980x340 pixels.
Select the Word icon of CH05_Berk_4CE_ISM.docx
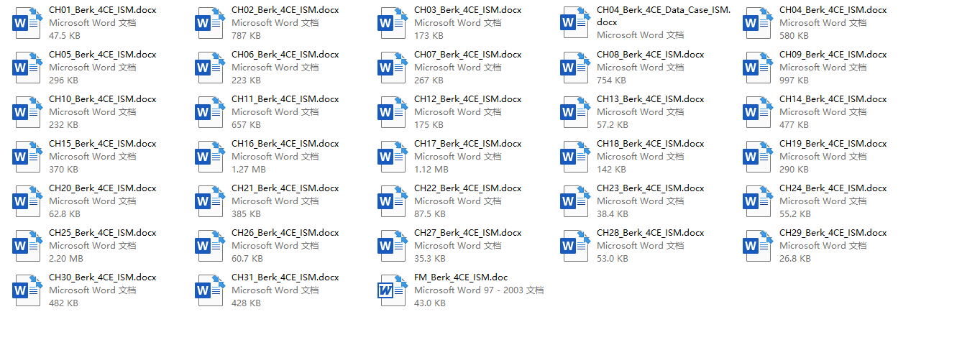[x=28, y=68]
